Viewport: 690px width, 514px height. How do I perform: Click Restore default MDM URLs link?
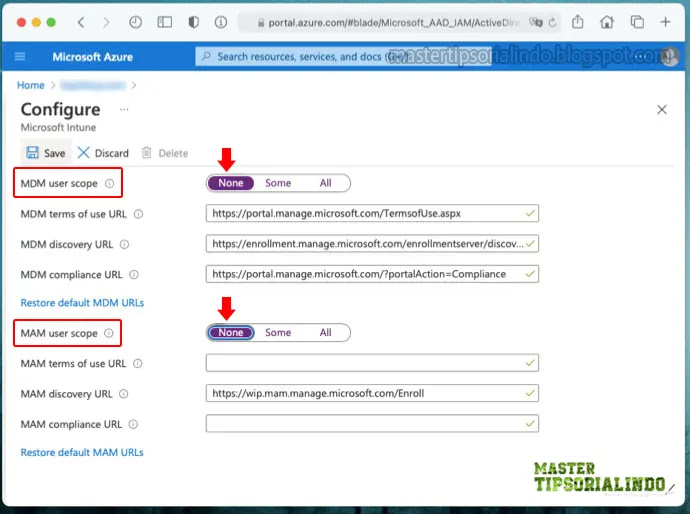tap(82, 303)
